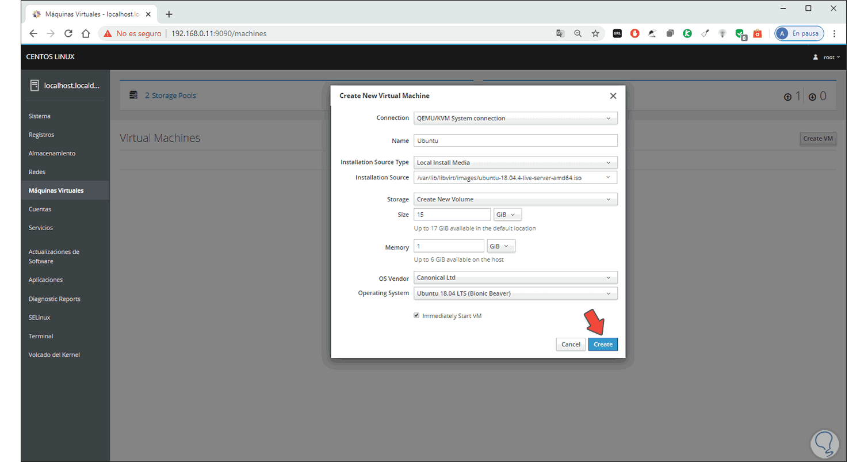Go to Almacenamiento in the sidebar

52,154
